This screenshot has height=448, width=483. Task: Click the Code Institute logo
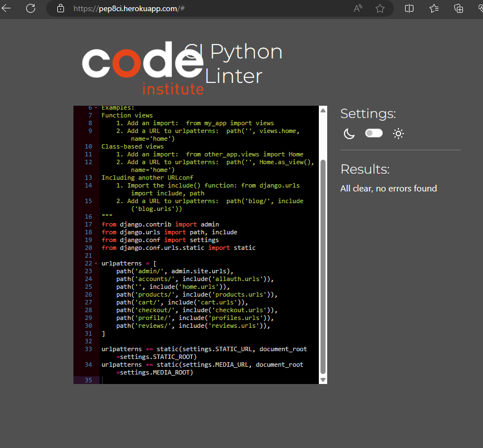tap(142, 68)
